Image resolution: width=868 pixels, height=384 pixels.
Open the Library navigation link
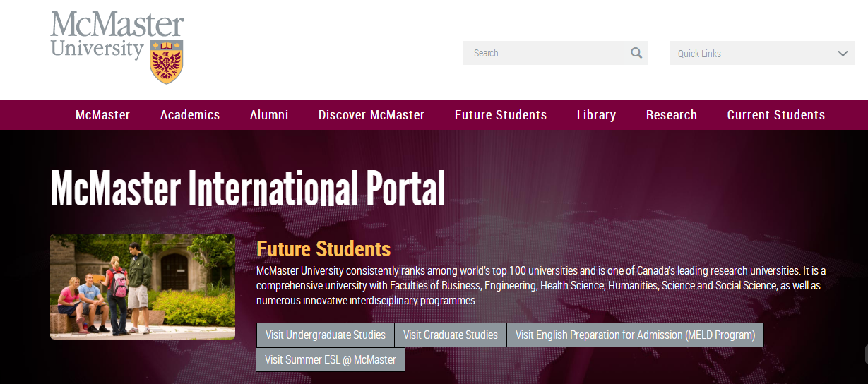pyautogui.click(x=596, y=115)
